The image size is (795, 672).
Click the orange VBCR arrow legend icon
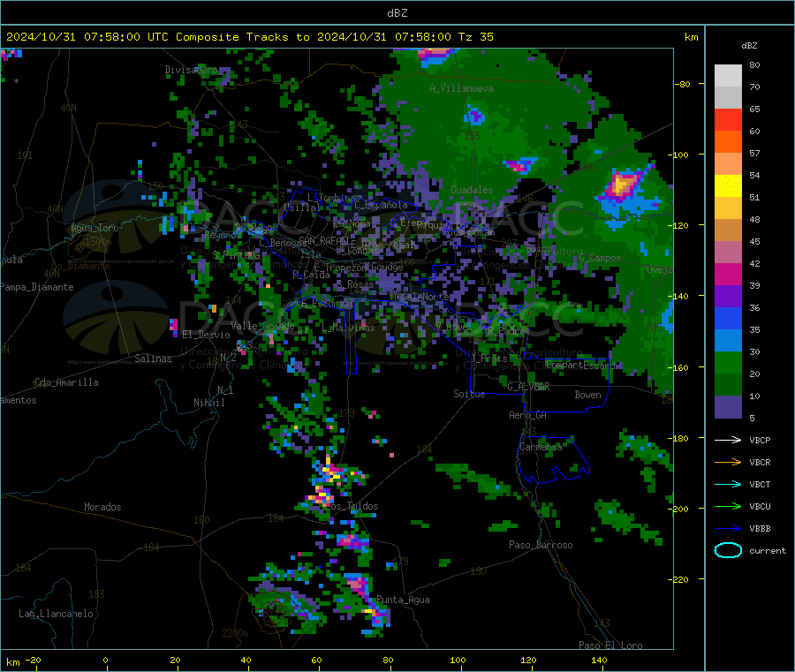pyautogui.click(x=728, y=462)
